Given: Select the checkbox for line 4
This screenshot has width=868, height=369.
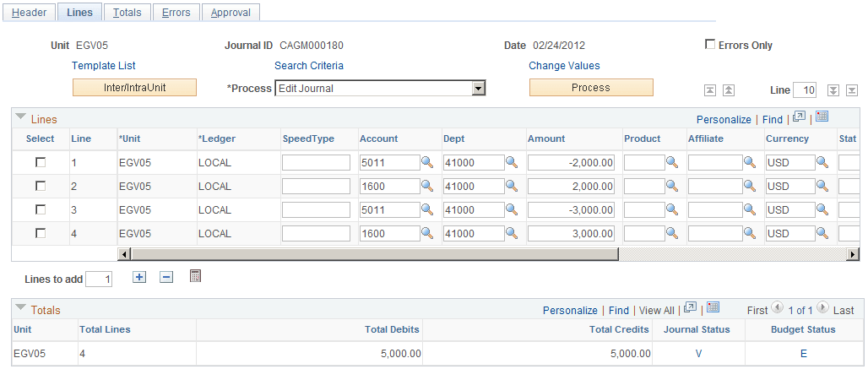Looking at the screenshot, I should tap(41, 233).
